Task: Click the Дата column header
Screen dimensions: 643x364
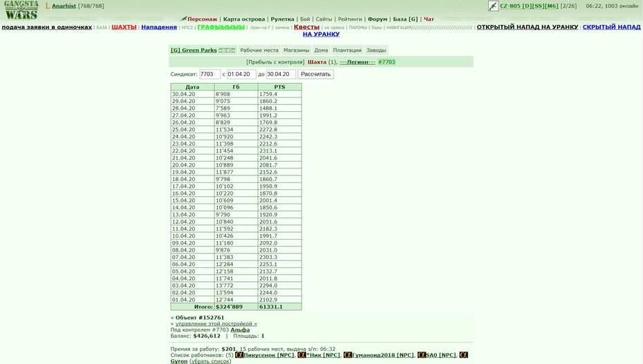Action: [x=192, y=87]
